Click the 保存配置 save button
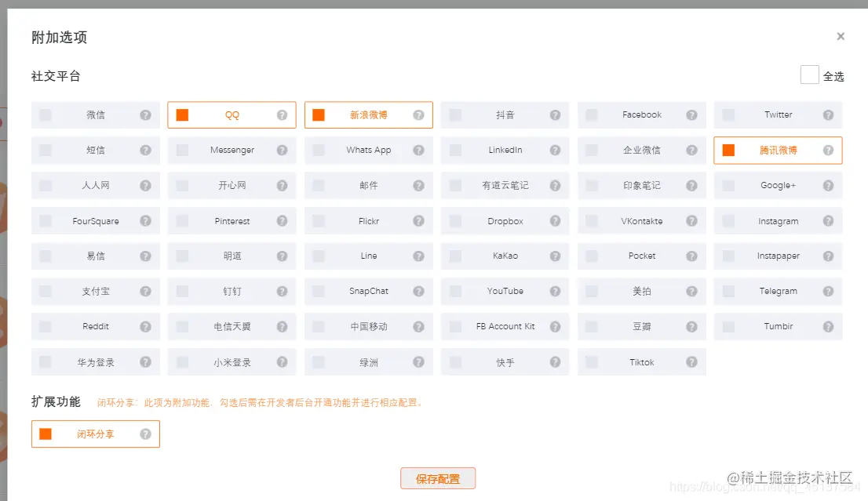This screenshot has height=501, width=868. [x=438, y=477]
